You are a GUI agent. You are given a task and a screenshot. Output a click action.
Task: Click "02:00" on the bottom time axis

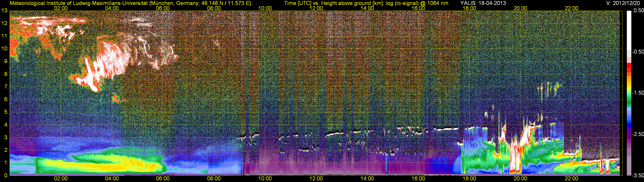pos(61,179)
